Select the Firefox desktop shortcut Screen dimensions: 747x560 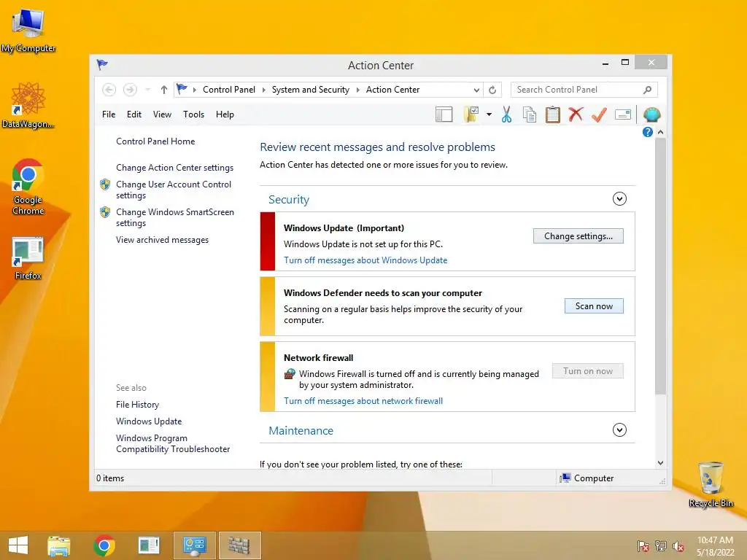pos(28,259)
